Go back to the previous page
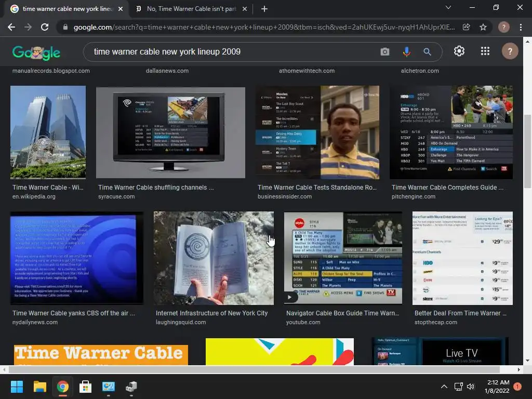This screenshot has height=399, width=532. click(x=11, y=27)
